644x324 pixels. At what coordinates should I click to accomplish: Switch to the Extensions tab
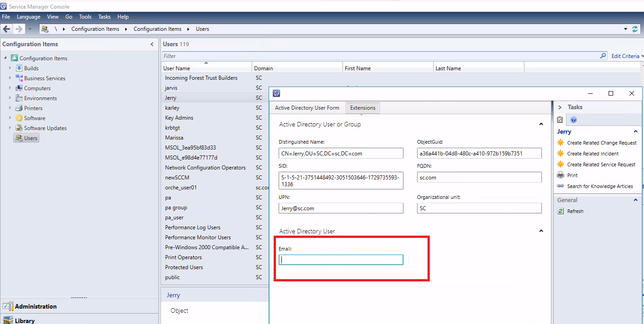363,108
